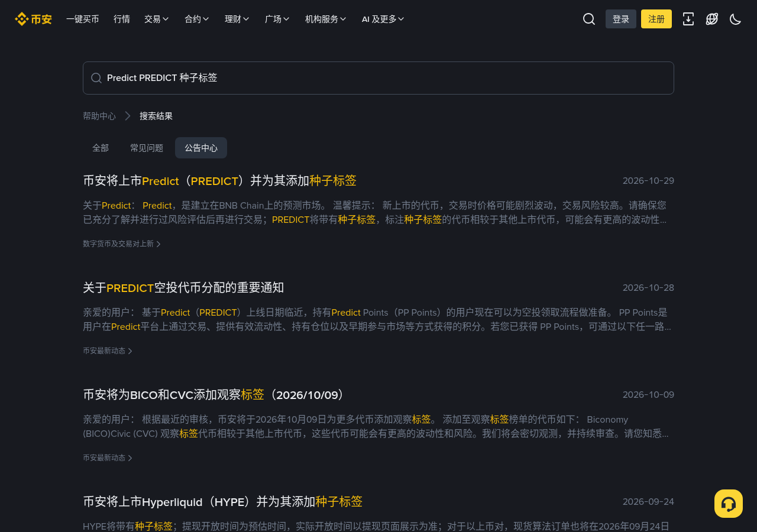Screen dimensions: 757x532
Task: Go to 帮助中心 breadcrumb link
Action: [x=99, y=116]
